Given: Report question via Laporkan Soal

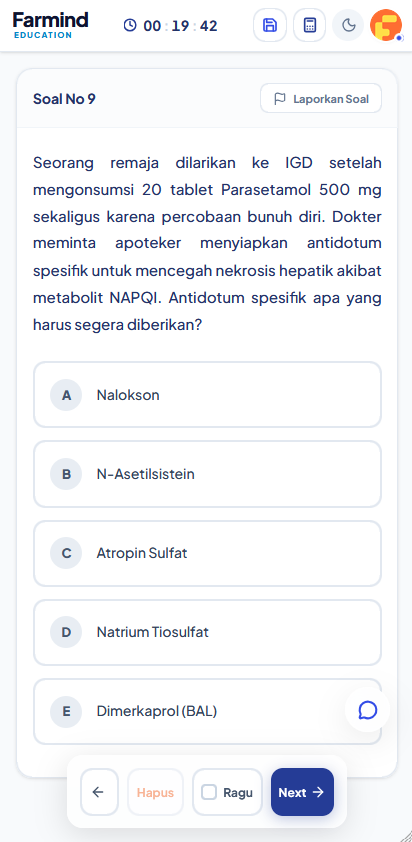Looking at the screenshot, I should tap(321, 99).
